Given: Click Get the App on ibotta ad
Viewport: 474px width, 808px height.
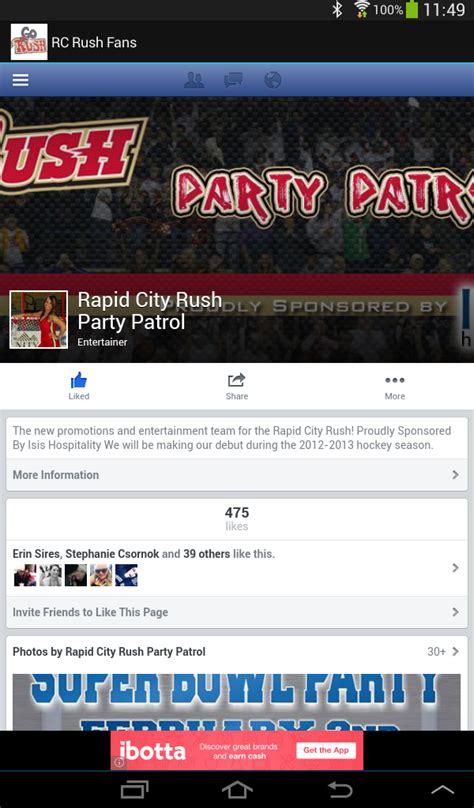Looking at the screenshot, I should [x=326, y=750].
